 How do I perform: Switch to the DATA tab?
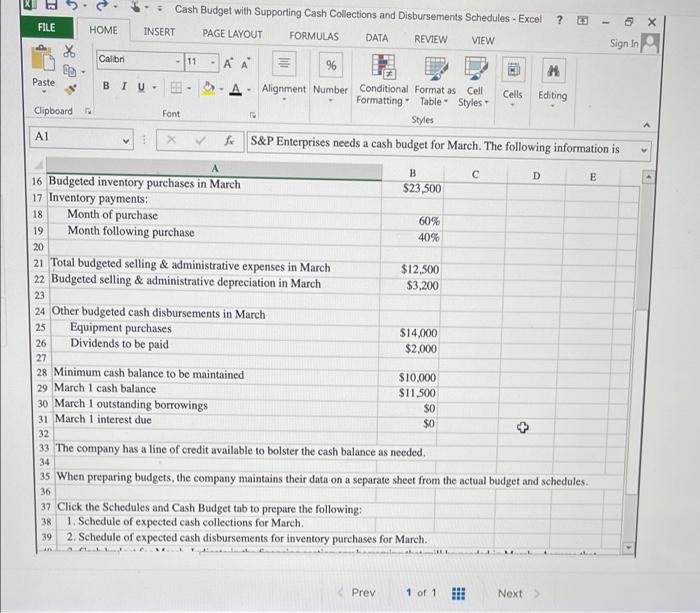pyautogui.click(x=377, y=38)
